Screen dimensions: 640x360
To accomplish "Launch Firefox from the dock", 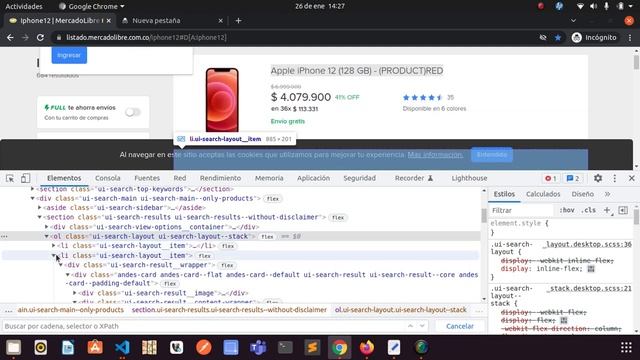I will [x=367, y=348].
